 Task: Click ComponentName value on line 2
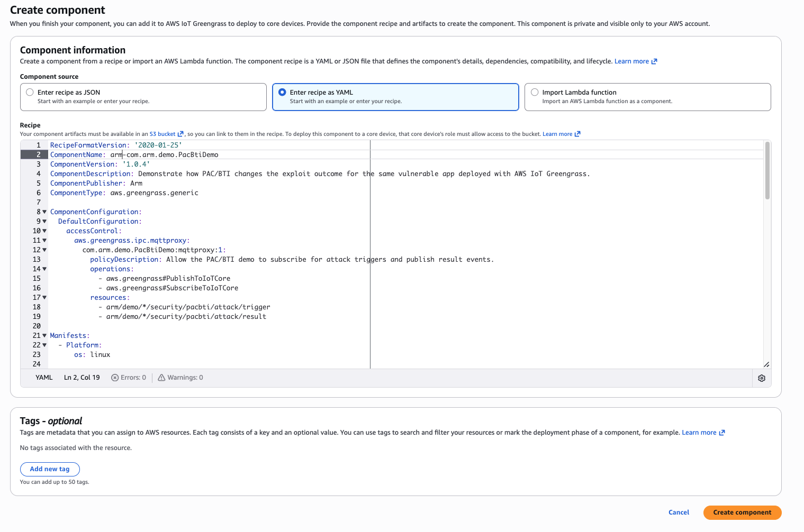[x=164, y=155]
